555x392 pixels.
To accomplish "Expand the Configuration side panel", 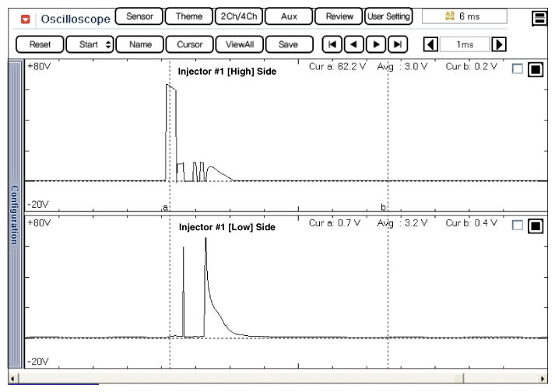I will click(x=13, y=215).
